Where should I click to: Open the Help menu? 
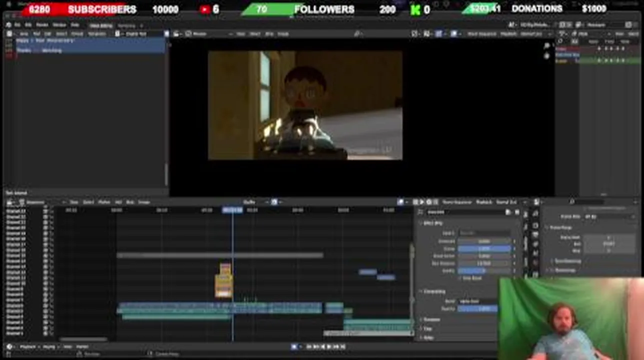(x=75, y=25)
